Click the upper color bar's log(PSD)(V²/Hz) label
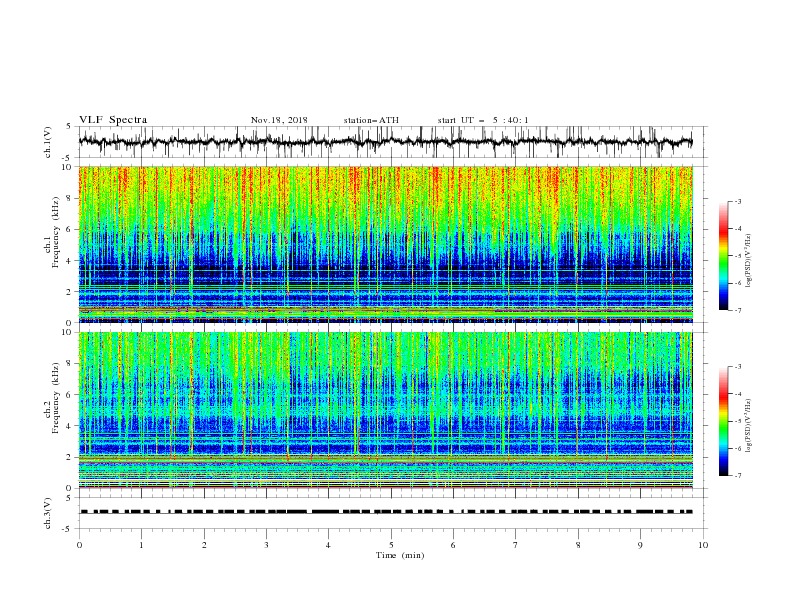Image resolution: width=792 pixels, height=612 pixels. [749, 261]
